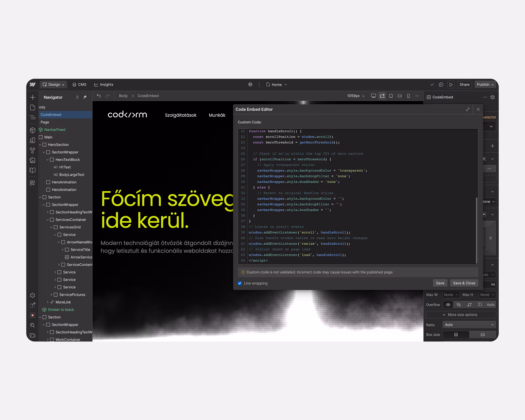Image resolution: width=525 pixels, height=420 pixels.
Task: Open the Insights tab
Action: click(x=104, y=85)
